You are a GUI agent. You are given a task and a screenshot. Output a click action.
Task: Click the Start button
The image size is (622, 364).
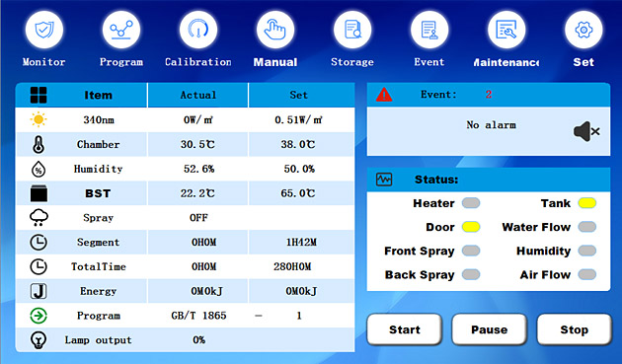coord(404,329)
